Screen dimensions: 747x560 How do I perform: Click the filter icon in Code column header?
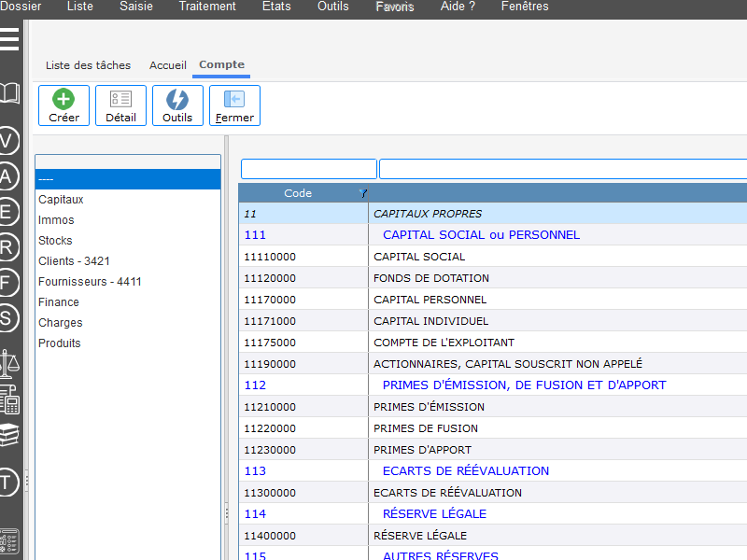pyautogui.click(x=363, y=193)
